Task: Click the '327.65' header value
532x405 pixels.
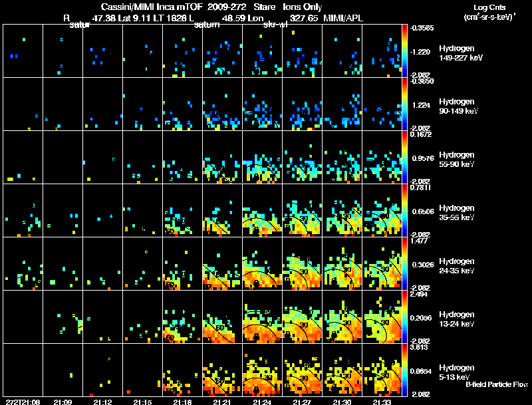Action: click(x=304, y=18)
